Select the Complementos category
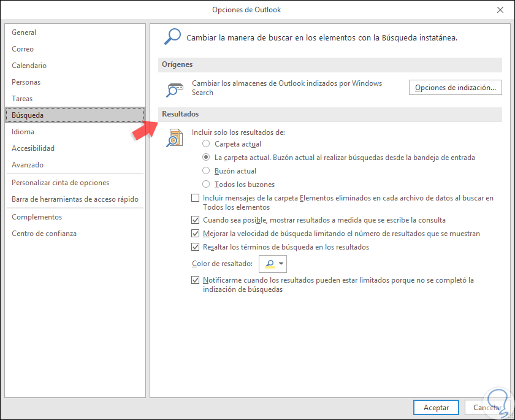Viewport: 515px width, 420px height. click(75, 216)
